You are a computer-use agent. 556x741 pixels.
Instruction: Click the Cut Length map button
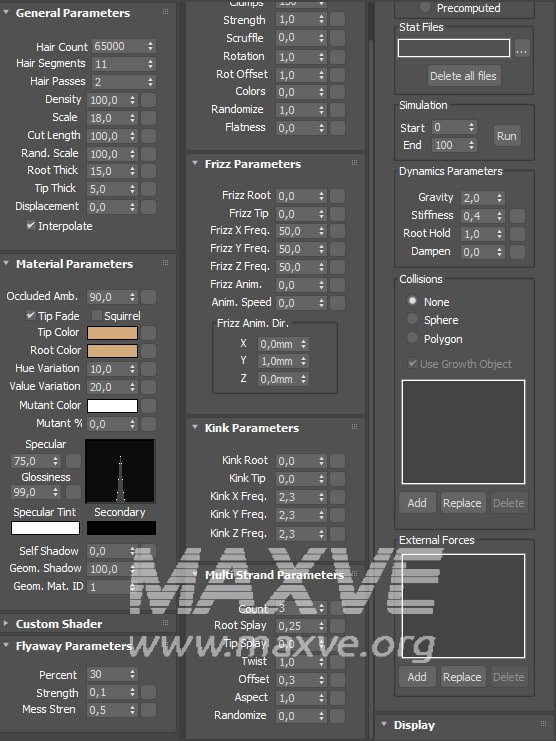pos(148,136)
